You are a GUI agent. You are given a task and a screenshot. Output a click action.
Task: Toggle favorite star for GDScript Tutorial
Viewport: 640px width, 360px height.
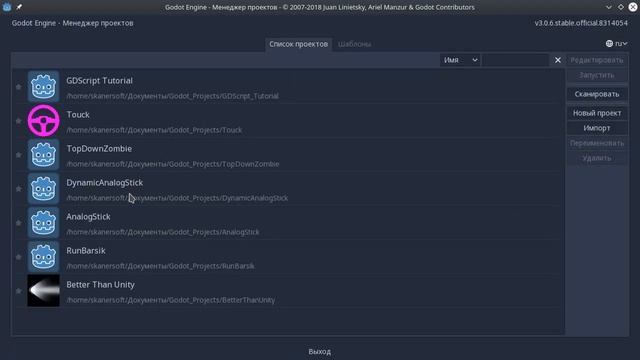tap(18, 87)
